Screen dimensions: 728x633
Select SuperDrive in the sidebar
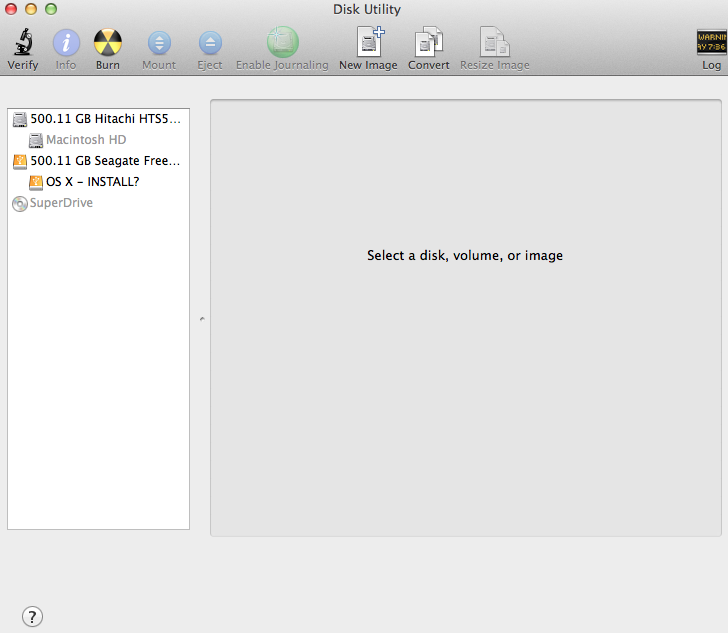(98, 203)
